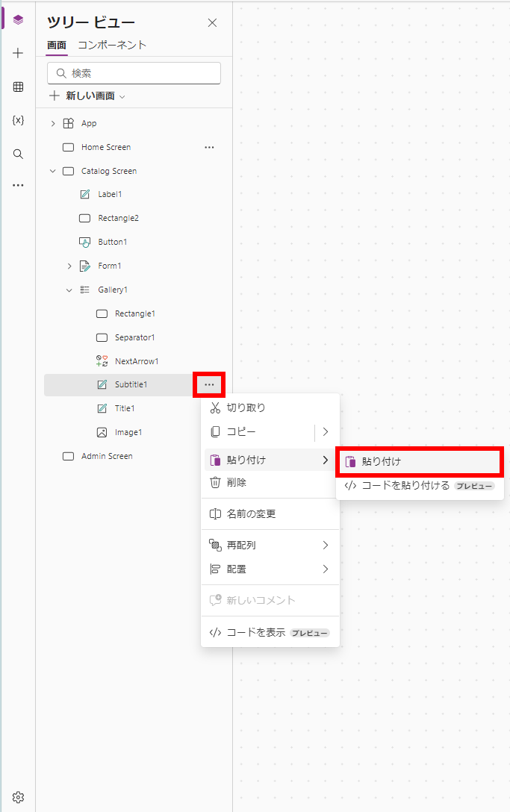Viewport: 510px width, 812px height.
Task: Click the NextArrow1 icon control glyph
Action: (102, 361)
